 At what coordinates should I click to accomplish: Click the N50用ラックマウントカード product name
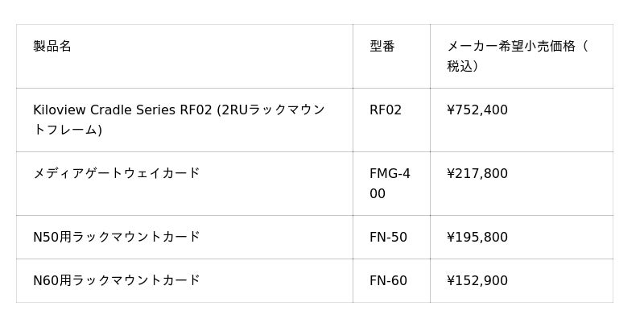117,238
